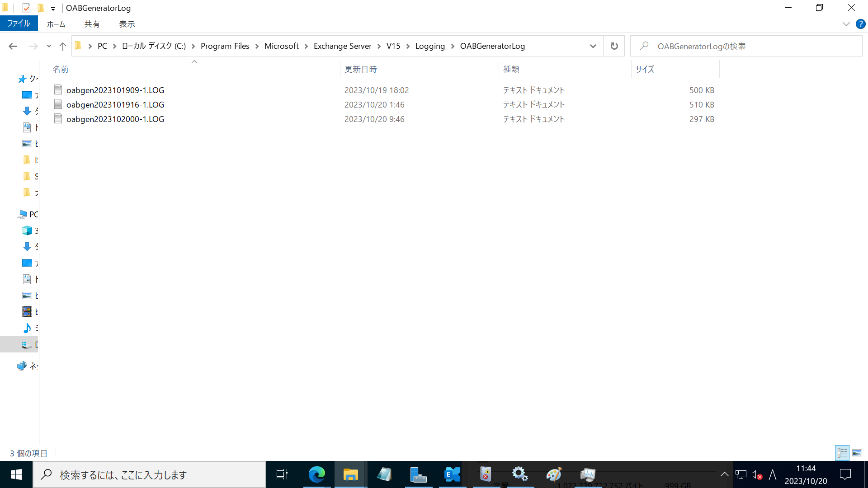Select file icon of oabgen2023101916-1.LOG
Screen dimensions: 868x488
pos(58,104)
